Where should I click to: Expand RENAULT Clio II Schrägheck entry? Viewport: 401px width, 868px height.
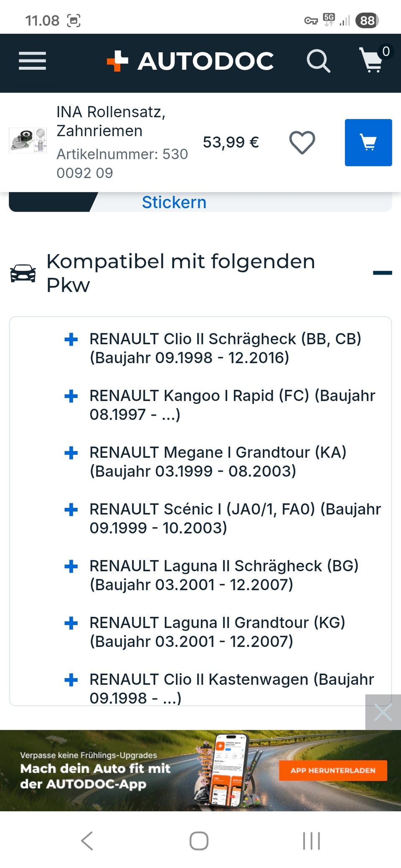(x=71, y=339)
